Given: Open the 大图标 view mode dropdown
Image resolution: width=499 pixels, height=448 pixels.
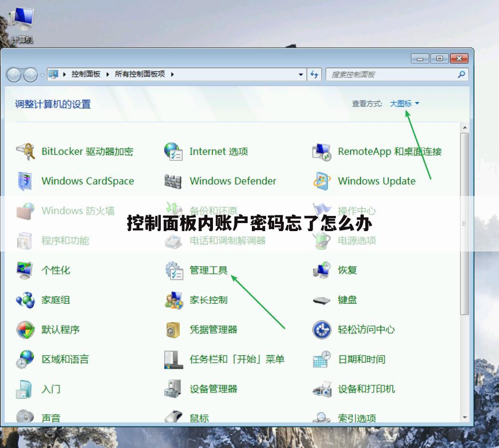Looking at the screenshot, I should click(405, 103).
